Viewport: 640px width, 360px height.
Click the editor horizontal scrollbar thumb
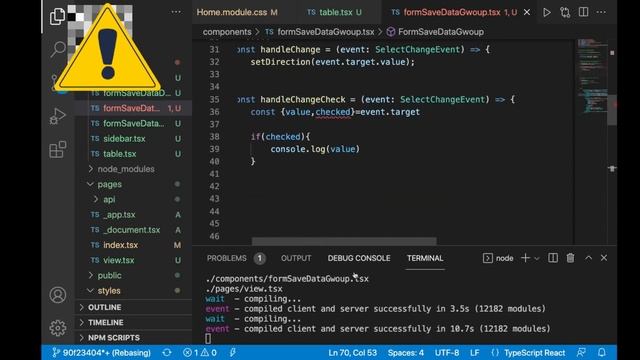tap(344, 241)
